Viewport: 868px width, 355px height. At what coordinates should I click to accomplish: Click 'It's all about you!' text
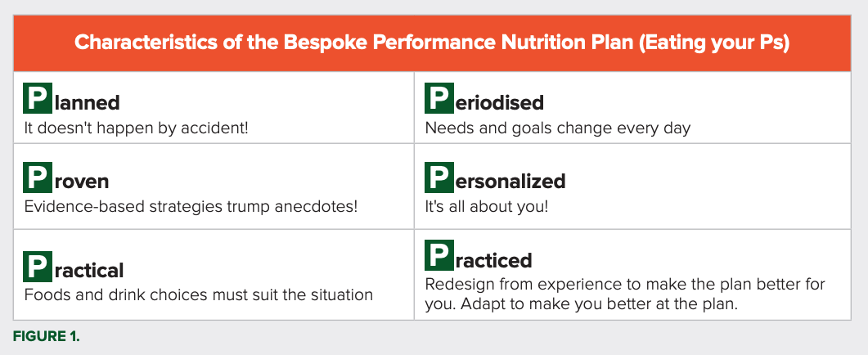487,207
